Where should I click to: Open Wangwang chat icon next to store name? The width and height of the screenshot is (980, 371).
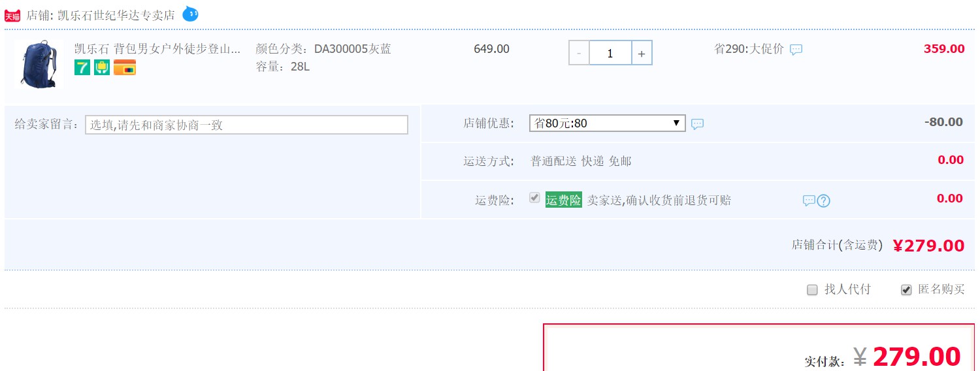pyautogui.click(x=190, y=13)
